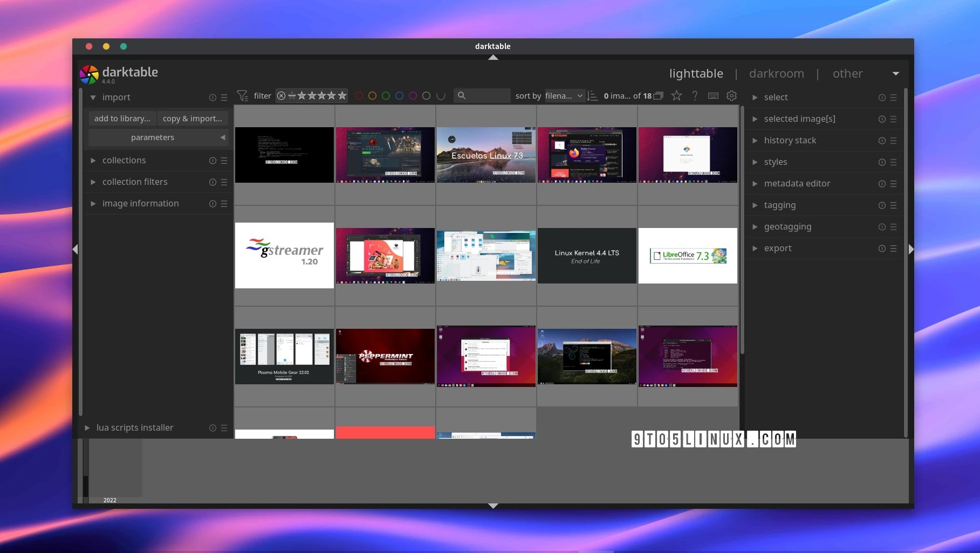
Task: Toggle the blue color label filter
Action: pyautogui.click(x=399, y=96)
